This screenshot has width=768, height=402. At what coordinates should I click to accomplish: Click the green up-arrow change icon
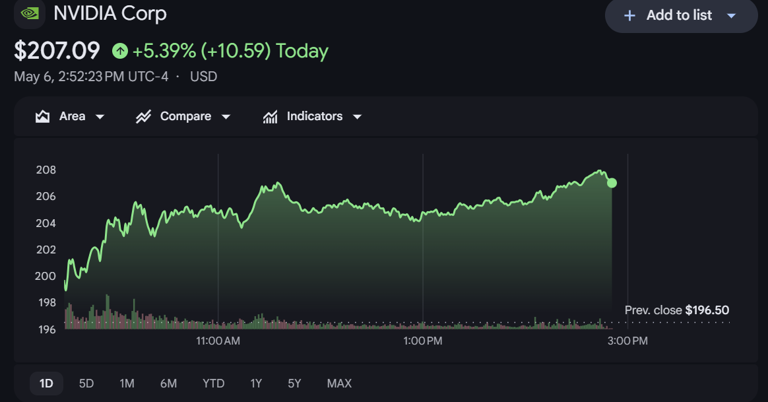(x=120, y=51)
